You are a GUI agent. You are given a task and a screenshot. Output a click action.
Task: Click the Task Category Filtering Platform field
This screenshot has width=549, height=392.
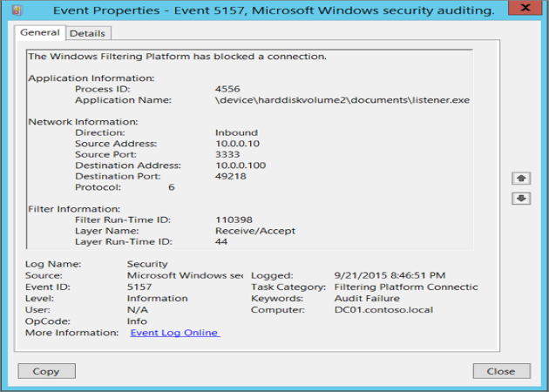coord(405,287)
